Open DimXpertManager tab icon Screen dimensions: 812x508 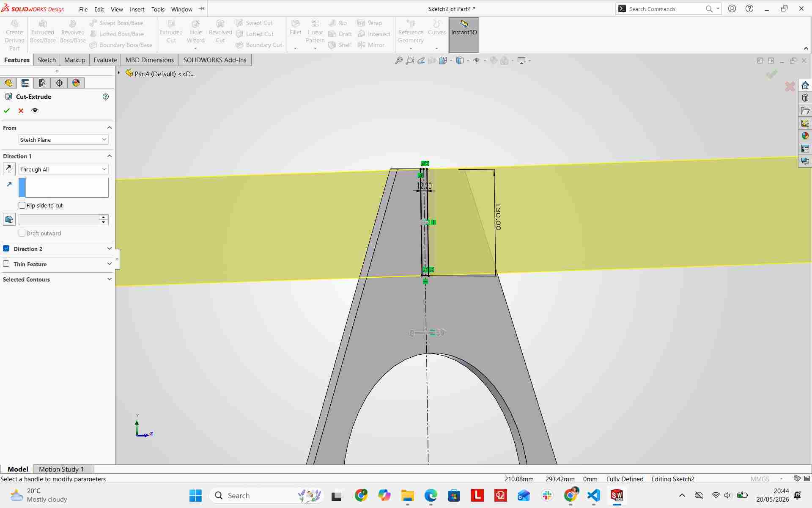click(x=59, y=83)
